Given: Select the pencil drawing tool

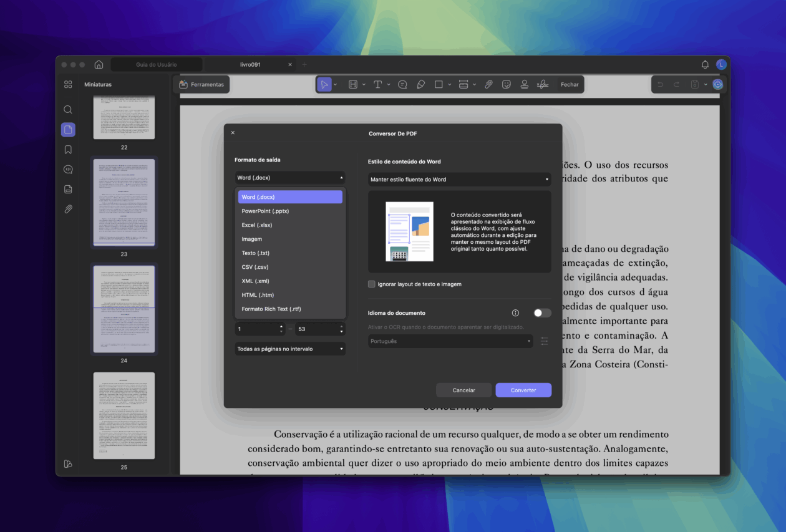Looking at the screenshot, I should (x=421, y=84).
